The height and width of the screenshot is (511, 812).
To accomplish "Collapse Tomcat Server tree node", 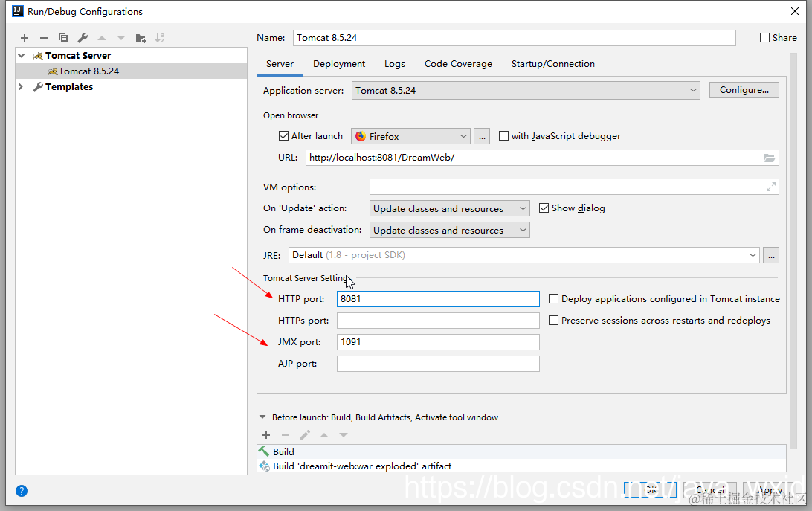I will pyautogui.click(x=22, y=56).
